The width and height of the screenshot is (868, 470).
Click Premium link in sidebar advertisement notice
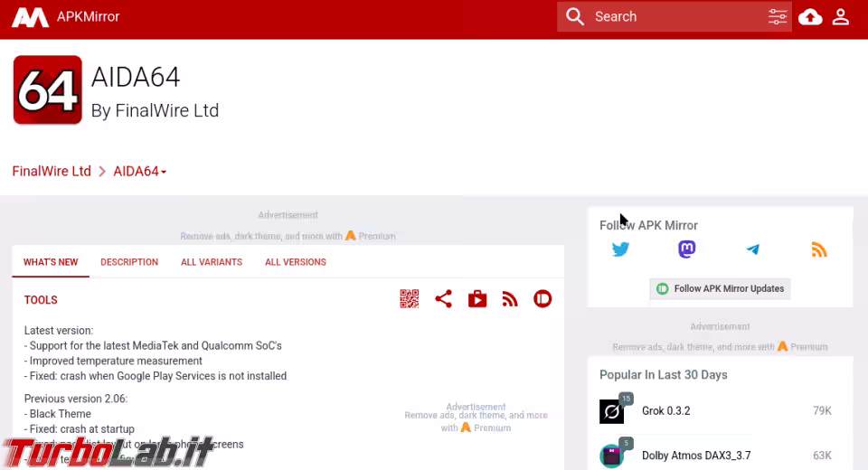pyautogui.click(x=802, y=346)
